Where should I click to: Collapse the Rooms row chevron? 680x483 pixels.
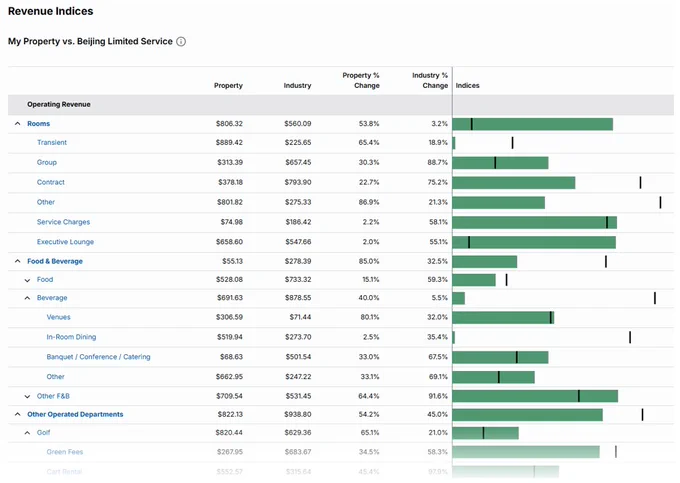tap(17, 124)
